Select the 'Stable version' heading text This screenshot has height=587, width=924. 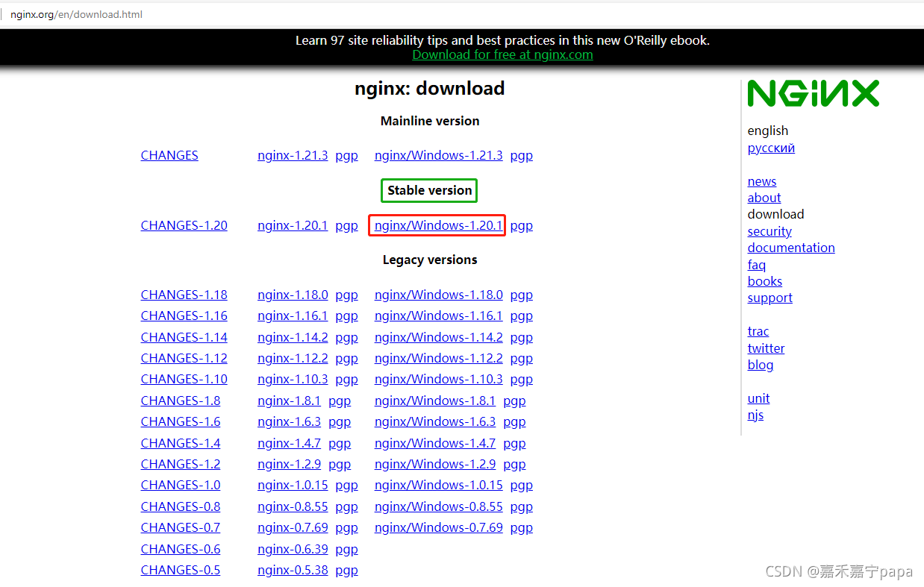[430, 190]
